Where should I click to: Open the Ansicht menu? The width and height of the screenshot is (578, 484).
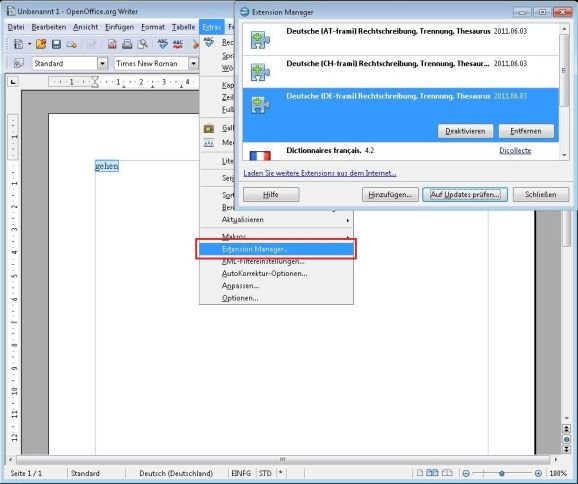(x=86, y=27)
